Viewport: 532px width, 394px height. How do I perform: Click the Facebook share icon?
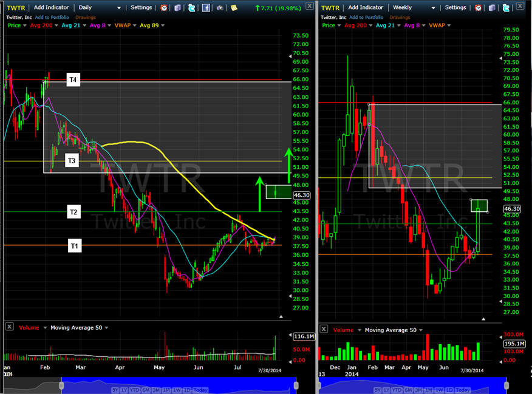206,8
